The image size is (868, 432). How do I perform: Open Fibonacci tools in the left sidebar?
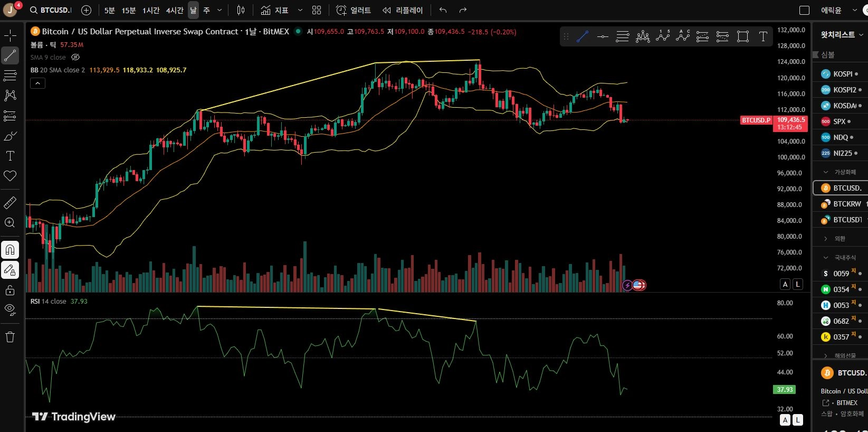pyautogui.click(x=10, y=76)
